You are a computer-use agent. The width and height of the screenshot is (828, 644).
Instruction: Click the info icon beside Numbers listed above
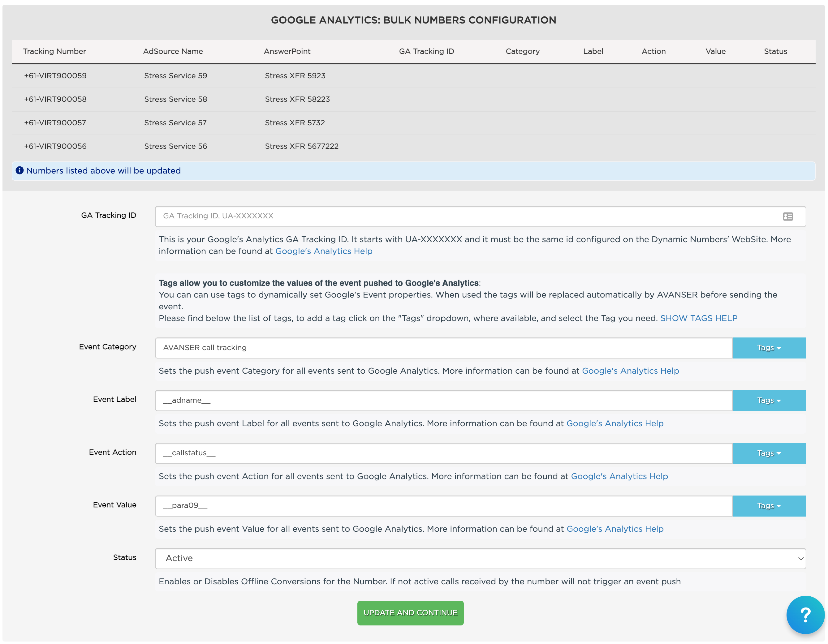(19, 170)
